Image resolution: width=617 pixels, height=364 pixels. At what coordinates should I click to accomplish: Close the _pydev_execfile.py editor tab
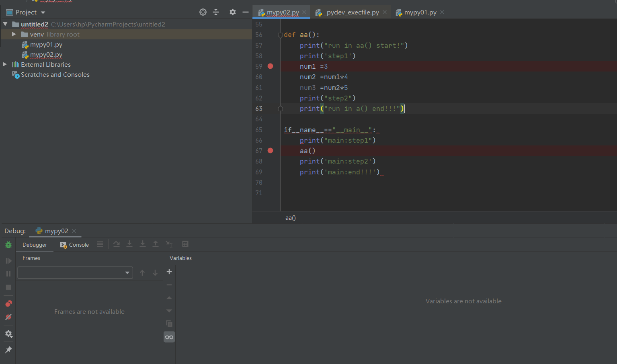point(385,12)
